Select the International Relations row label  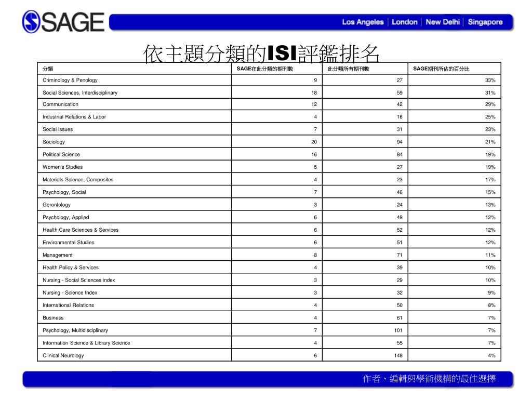click(x=68, y=305)
